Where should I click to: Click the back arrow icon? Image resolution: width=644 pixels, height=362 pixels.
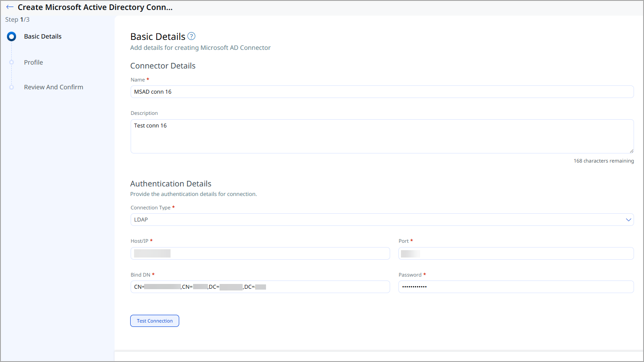click(10, 7)
